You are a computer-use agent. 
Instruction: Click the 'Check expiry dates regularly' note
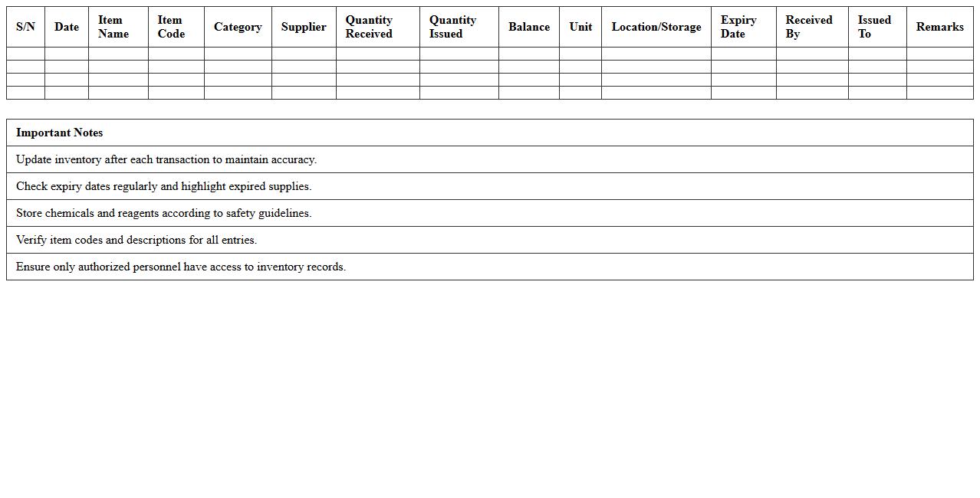[164, 186]
